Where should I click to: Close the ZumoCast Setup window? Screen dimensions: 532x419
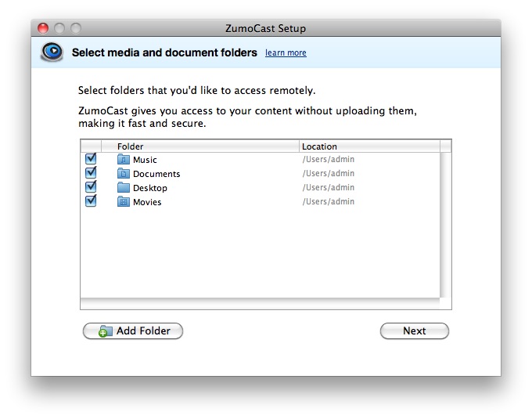[x=43, y=28]
